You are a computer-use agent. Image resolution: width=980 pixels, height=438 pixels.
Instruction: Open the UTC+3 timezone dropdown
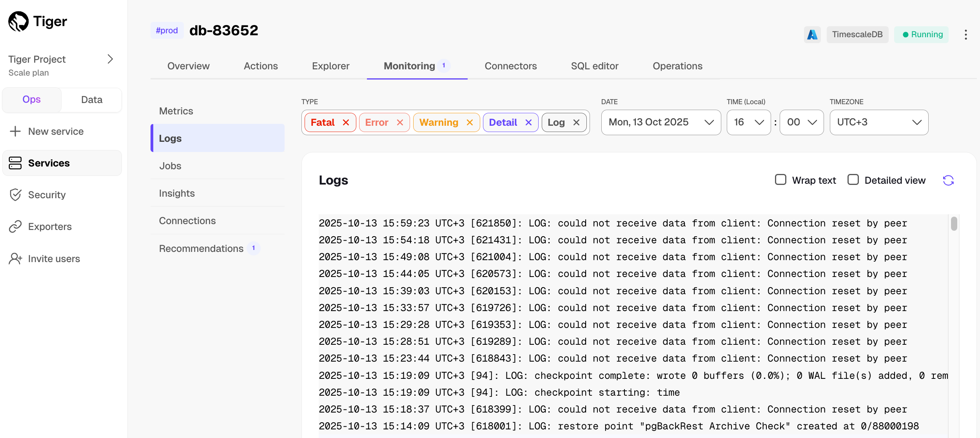(878, 122)
